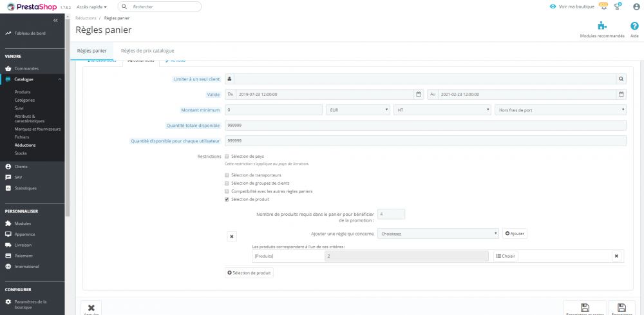Click Nombre de produits requis field
Viewport: 644px width, 315px height.
click(x=391, y=214)
